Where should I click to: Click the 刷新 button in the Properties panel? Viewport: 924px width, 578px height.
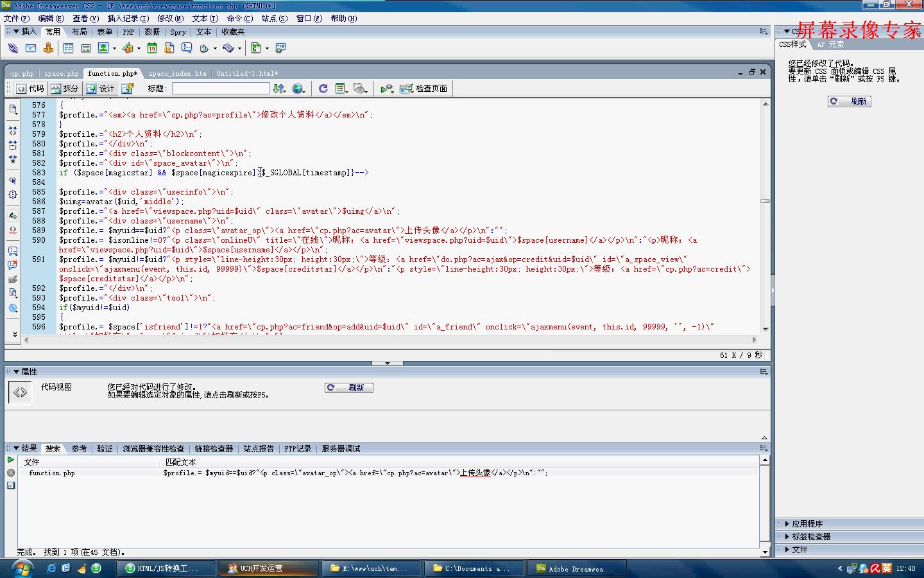click(349, 388)
